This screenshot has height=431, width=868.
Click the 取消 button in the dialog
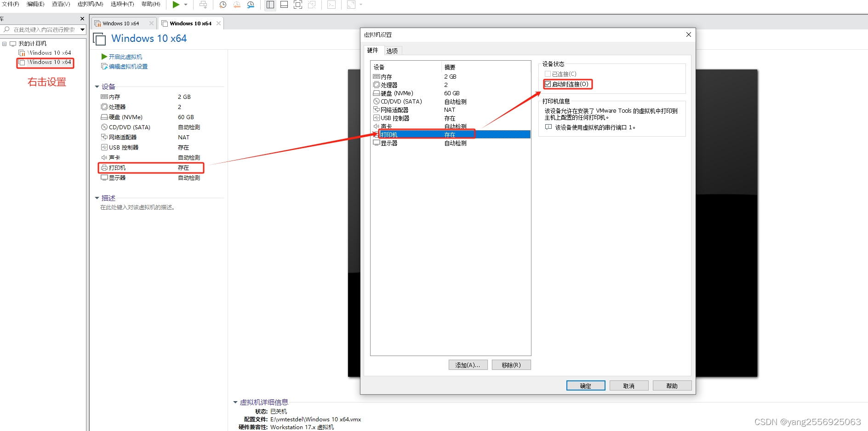[629, 385]
